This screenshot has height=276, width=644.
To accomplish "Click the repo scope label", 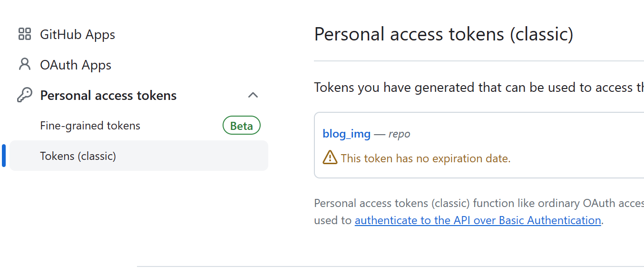I will click(x=400, y=134).
